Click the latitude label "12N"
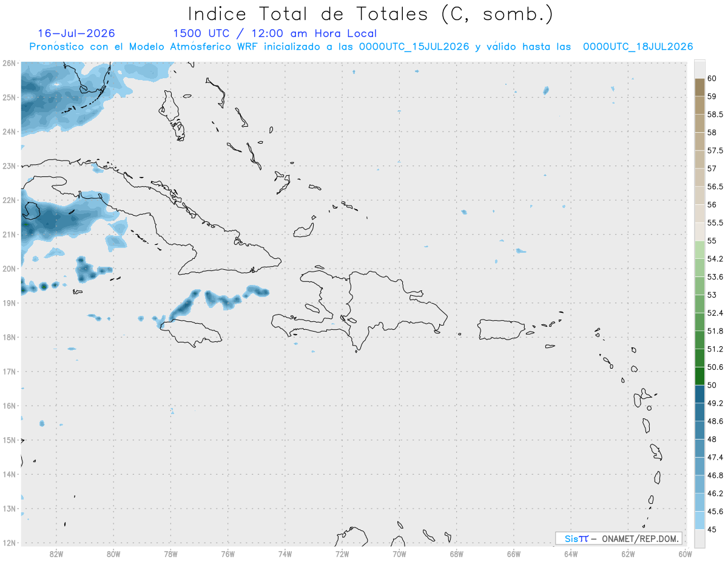The width and height of the screenshot is (728, 562). [x=8, y=543]
